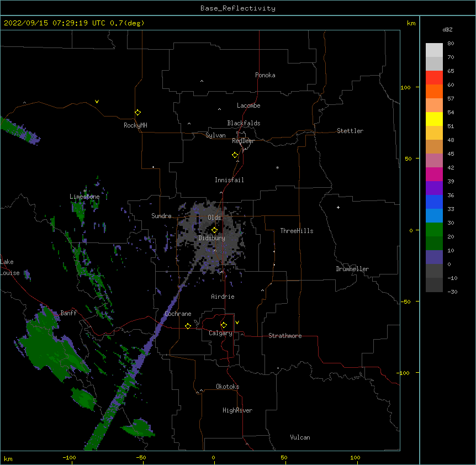The image size is (476, 465).
Task: Click the Blackfalds city label
Action: (244, 123)
